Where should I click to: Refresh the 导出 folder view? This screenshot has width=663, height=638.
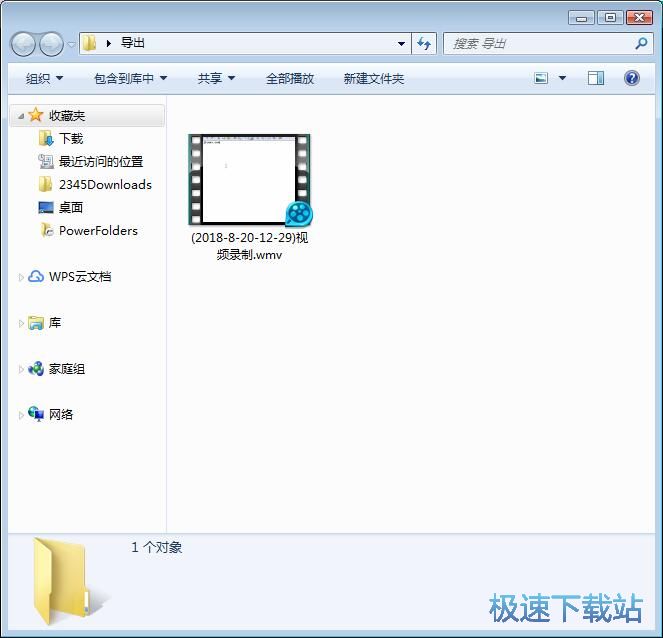[x=424, y=44]
